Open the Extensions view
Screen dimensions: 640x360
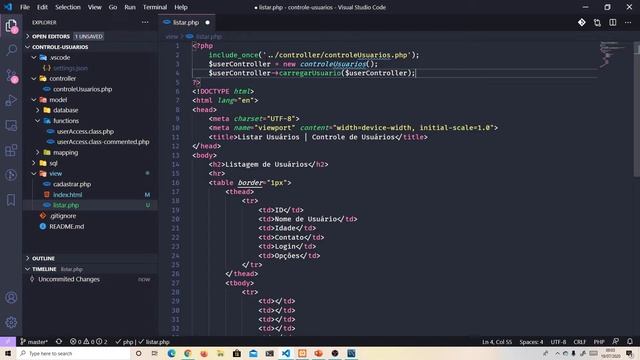click(x=11, y=150)
